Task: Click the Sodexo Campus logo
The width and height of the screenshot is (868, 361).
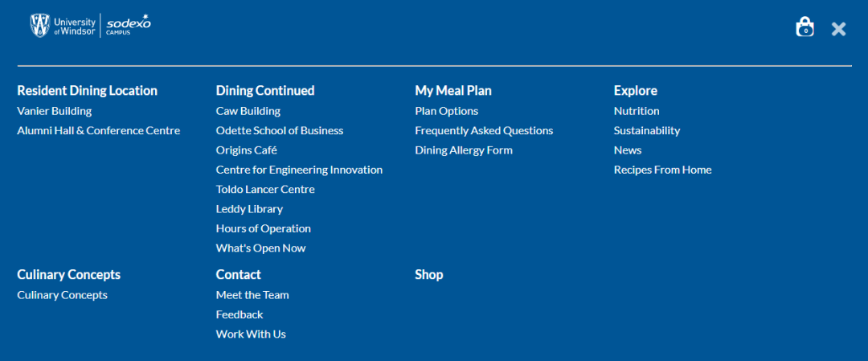Action: point(128,25)
